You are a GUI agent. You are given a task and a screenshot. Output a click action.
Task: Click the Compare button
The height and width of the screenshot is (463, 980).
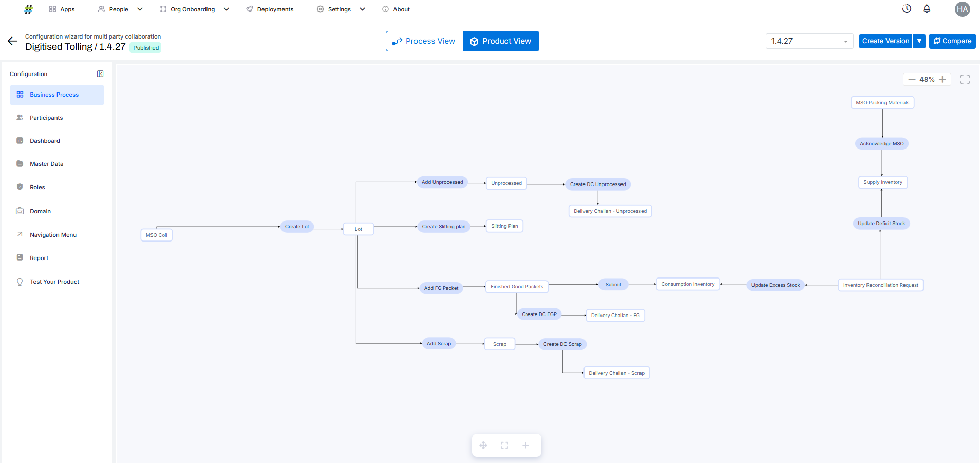pyautogui.click(x=952, y=41)
